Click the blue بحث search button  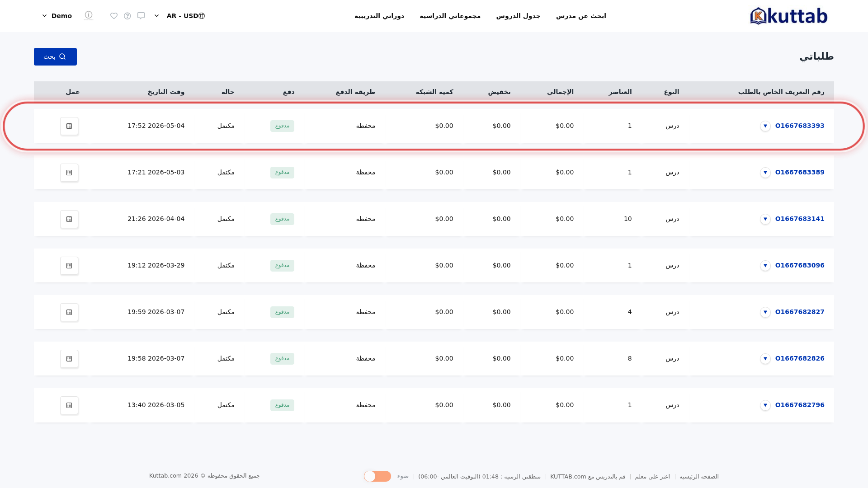click(x=55, y=56)
